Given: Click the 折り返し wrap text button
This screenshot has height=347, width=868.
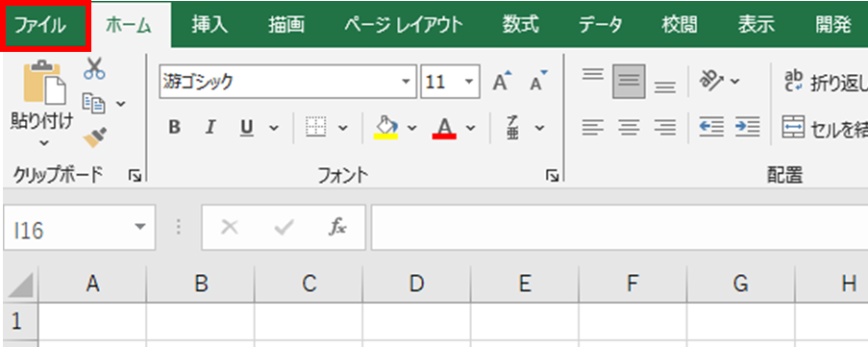Looking at the screenshot, I should tap(825, 82).
